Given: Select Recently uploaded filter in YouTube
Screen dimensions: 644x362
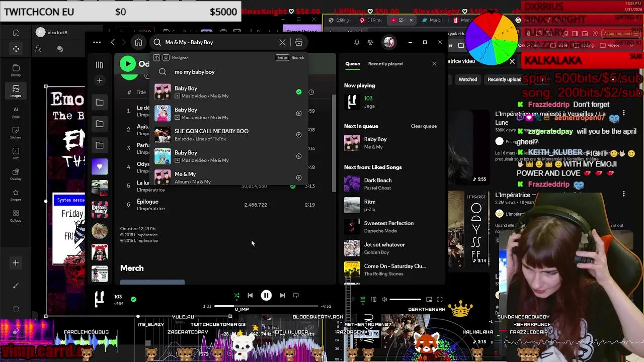Looking at the screenshot, I should [x=505, y=79].
